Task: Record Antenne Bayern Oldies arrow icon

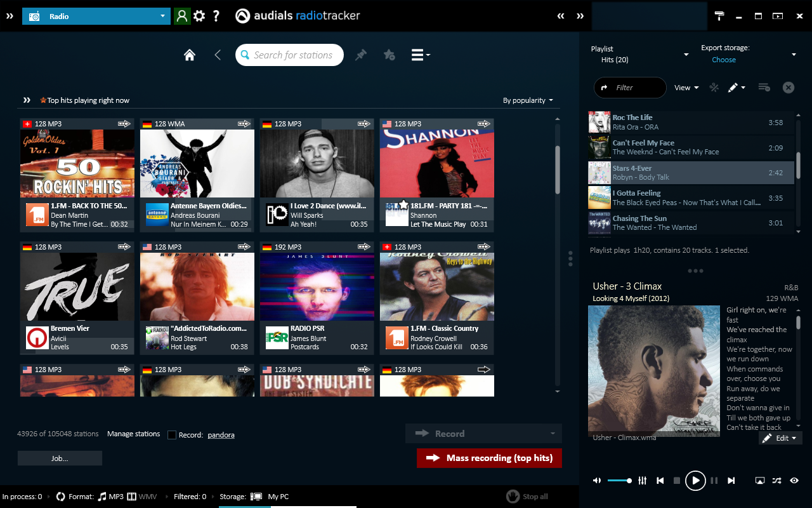Action: tap(244, 124)
